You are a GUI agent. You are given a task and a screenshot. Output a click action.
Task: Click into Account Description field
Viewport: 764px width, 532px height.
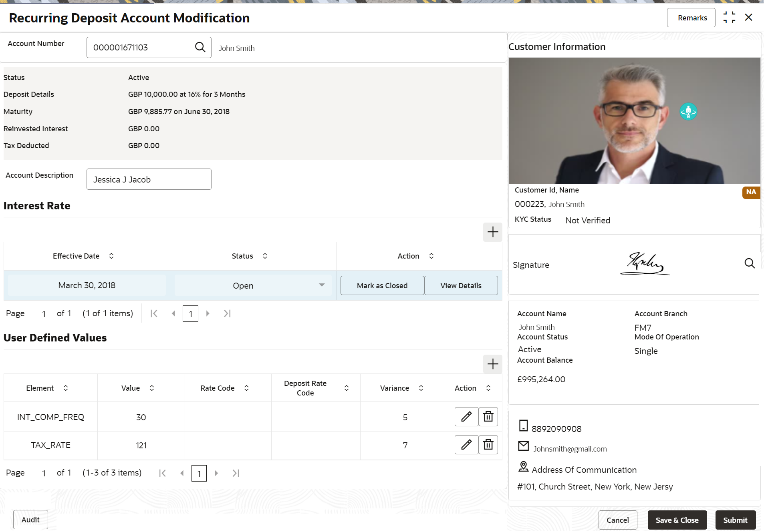pyautogui.click(x=149, y=179)
